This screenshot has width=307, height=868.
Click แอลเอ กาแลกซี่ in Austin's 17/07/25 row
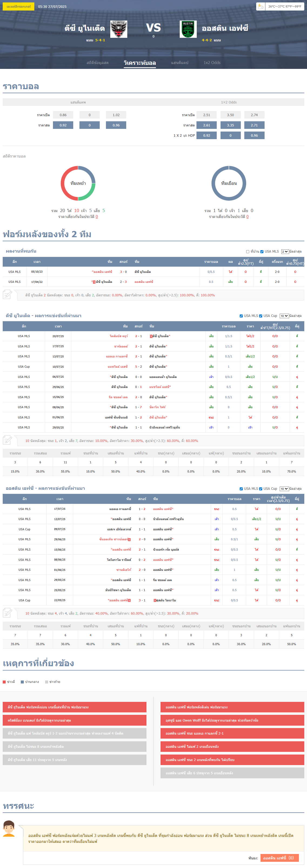[x=120, y=509]
